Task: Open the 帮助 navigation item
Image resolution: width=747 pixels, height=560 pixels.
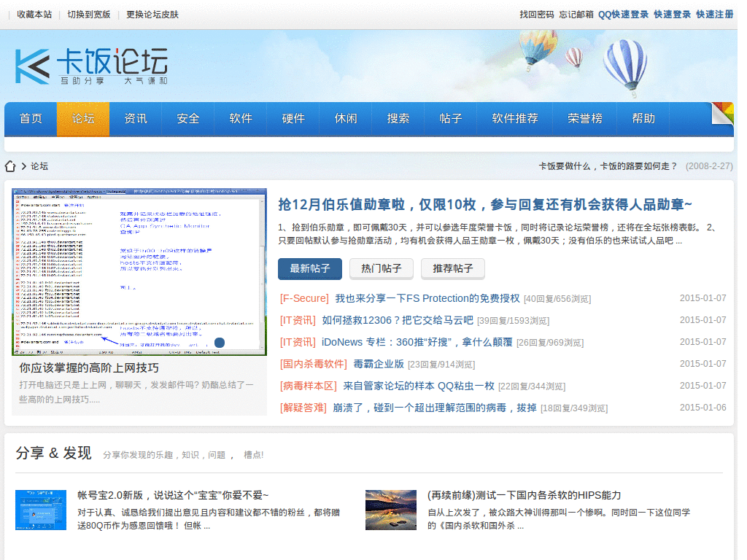Action: click(643, 119)
